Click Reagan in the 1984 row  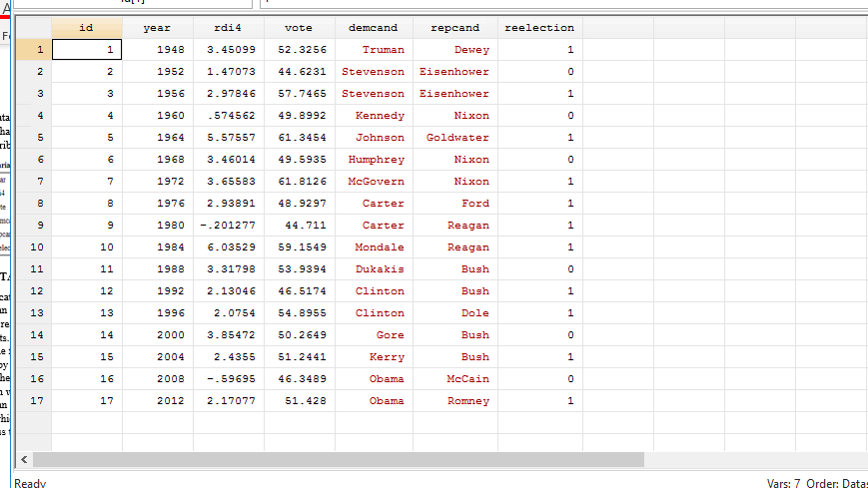(455, 247)
